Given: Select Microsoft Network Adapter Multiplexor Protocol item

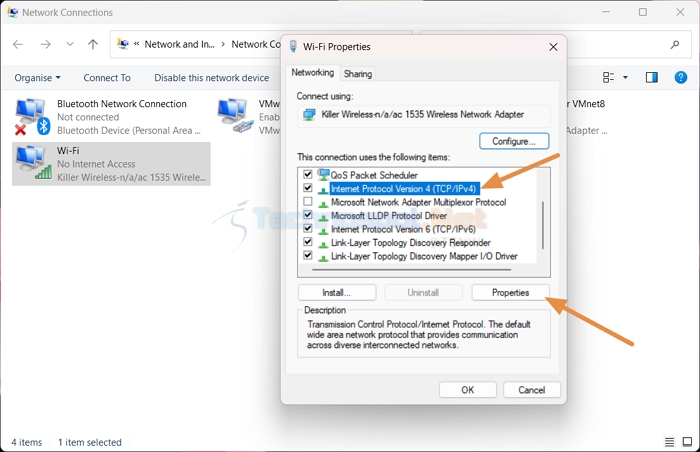Looking at the screenshot, I should tap(418, 202).
